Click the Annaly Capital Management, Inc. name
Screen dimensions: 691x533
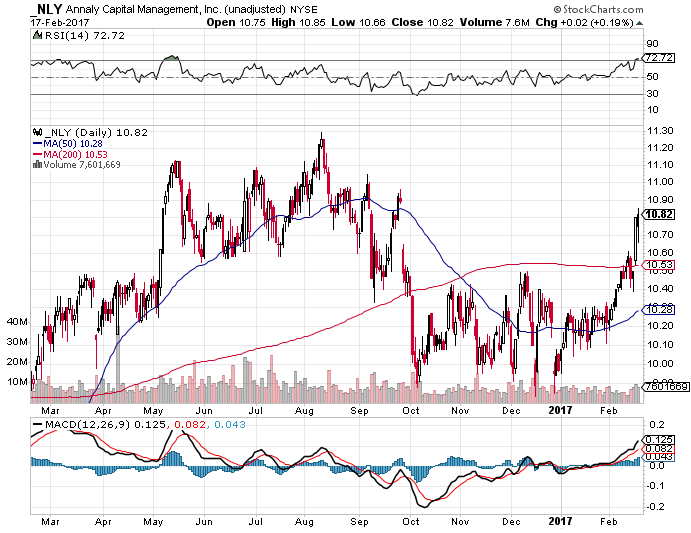144,9
